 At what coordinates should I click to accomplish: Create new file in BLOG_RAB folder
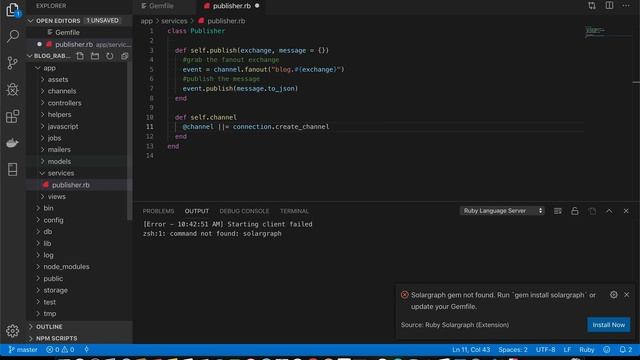(x=80, y=56)
